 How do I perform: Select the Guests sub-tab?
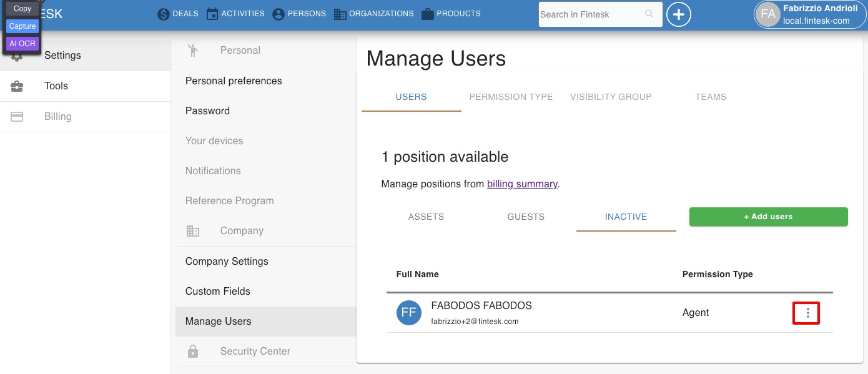[526, 217]
